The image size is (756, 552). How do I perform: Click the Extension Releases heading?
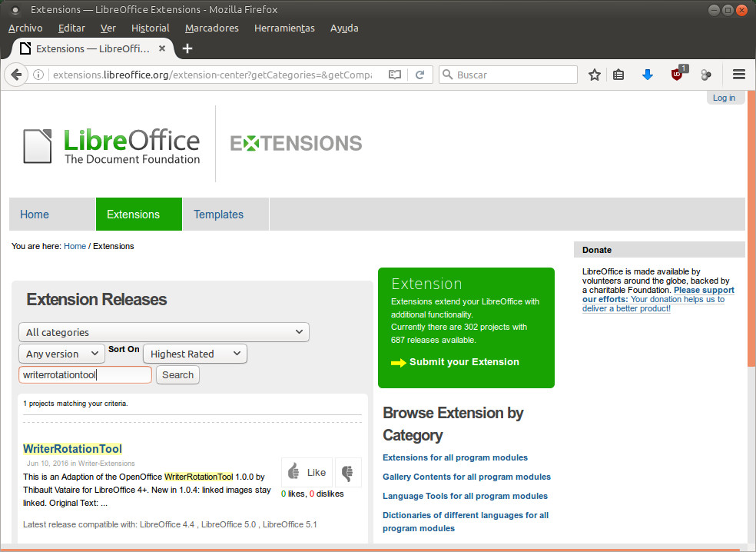(97, 300)
